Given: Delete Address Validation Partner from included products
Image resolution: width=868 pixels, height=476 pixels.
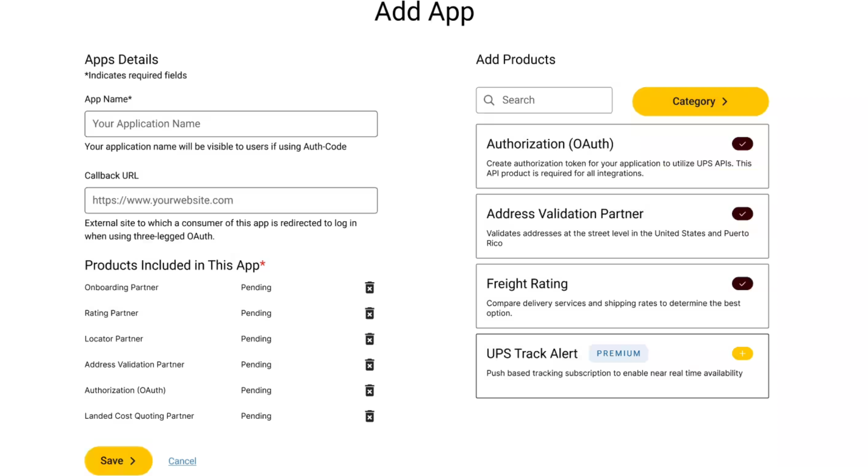Looking at the screenshot, I should click(x=370, y=364).
